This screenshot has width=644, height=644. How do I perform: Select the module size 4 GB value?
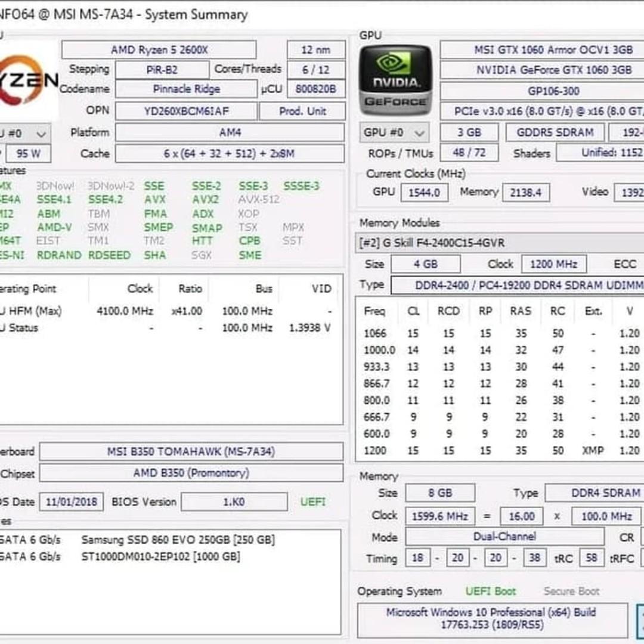(x=426, y=264)
